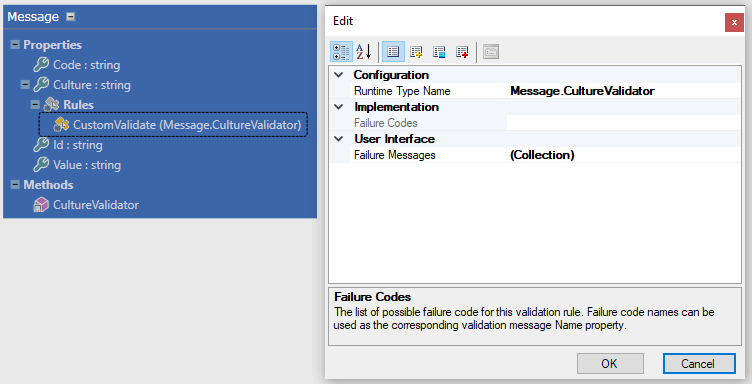Collapse the Properties tree node

[15, 45]
